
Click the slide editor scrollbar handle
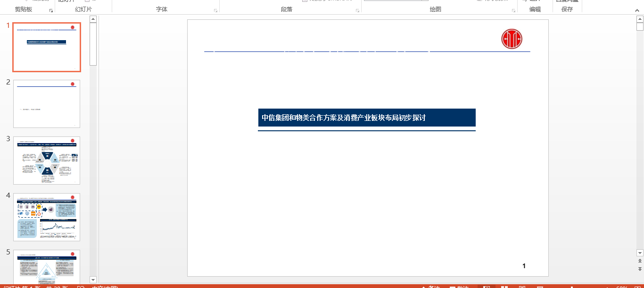[640, 27]
